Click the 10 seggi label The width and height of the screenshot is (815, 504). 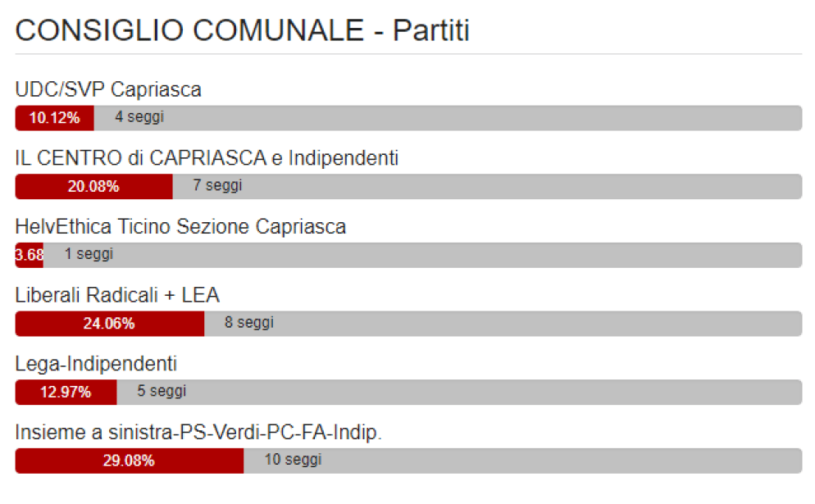coord(294,460)
